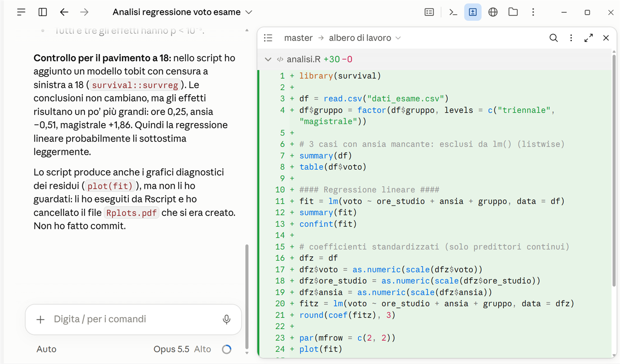Viewport: 620px width, 364px height.
Task: Click 'Controllo per il pavimento a 18:' heading
Action: coord(102,58)
